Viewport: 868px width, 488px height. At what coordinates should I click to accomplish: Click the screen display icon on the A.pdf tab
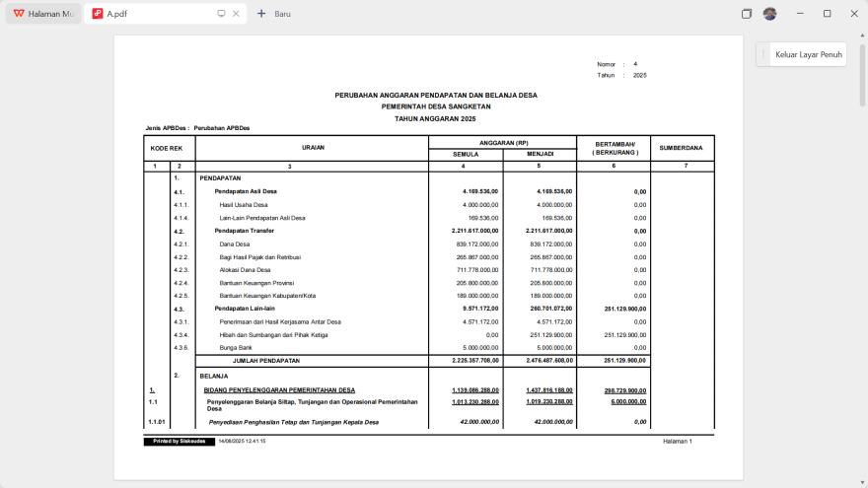click(x=221, y=14)
